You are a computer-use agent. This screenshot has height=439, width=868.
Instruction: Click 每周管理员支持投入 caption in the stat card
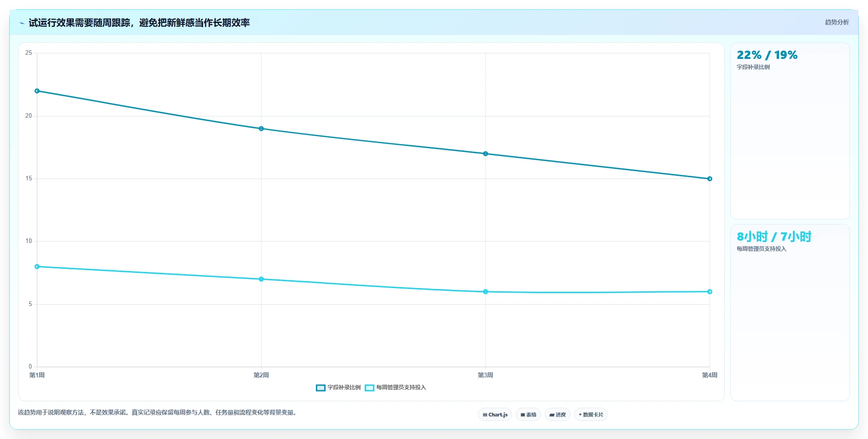pyautogui.click(x=762, y=249)
